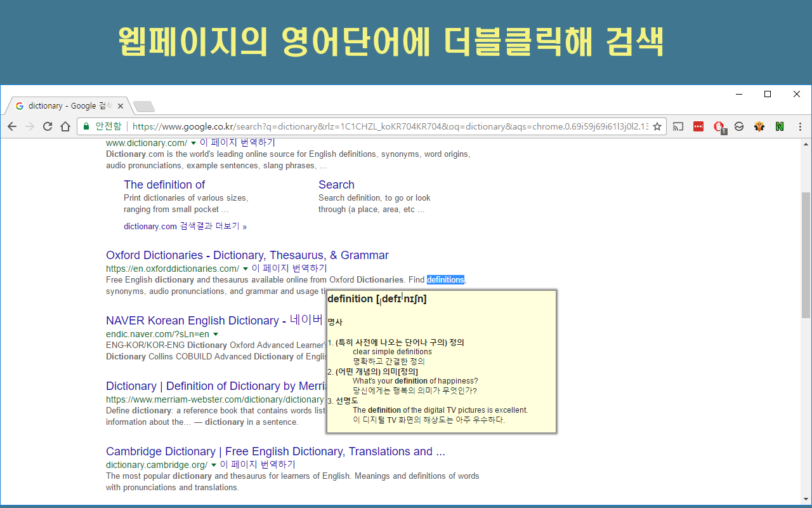
Task: Open the AdBlock extension showing 1 blocked
Action: [x=719, y=126]
